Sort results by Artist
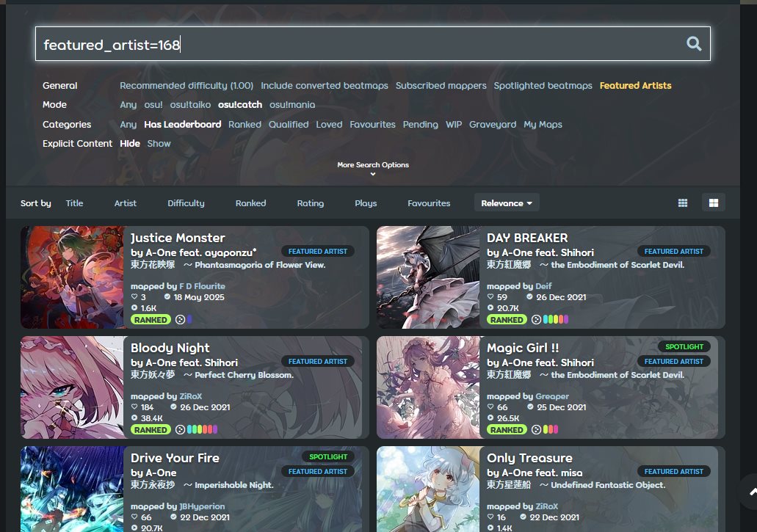Viewport: 757px width, 532px height. click(x=126, y=203)
